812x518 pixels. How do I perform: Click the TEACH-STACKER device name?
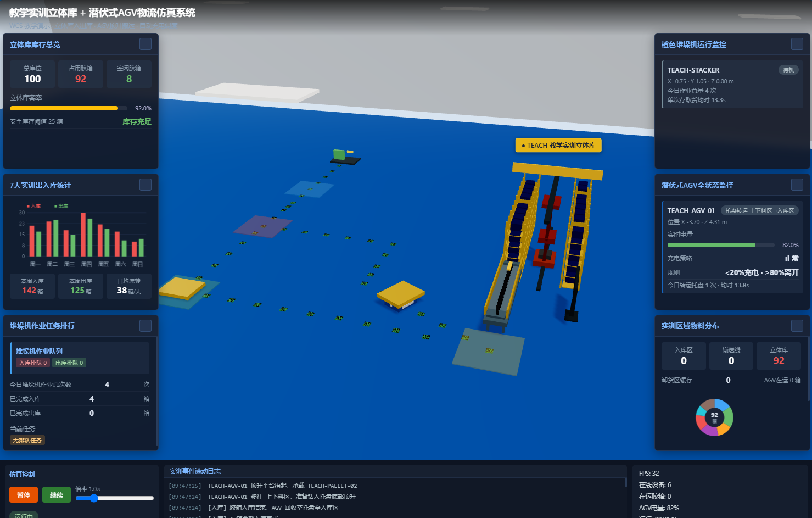[x=693, y=70]
